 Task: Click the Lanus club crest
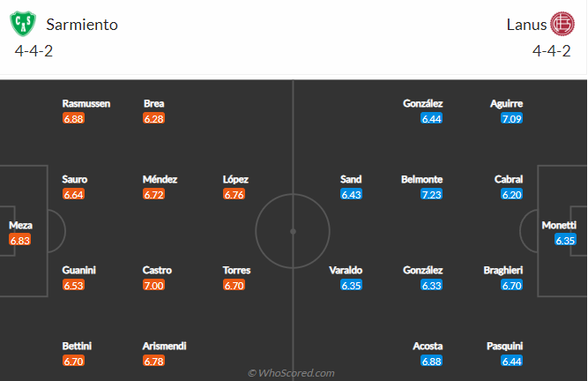click(x=562, y=24)
